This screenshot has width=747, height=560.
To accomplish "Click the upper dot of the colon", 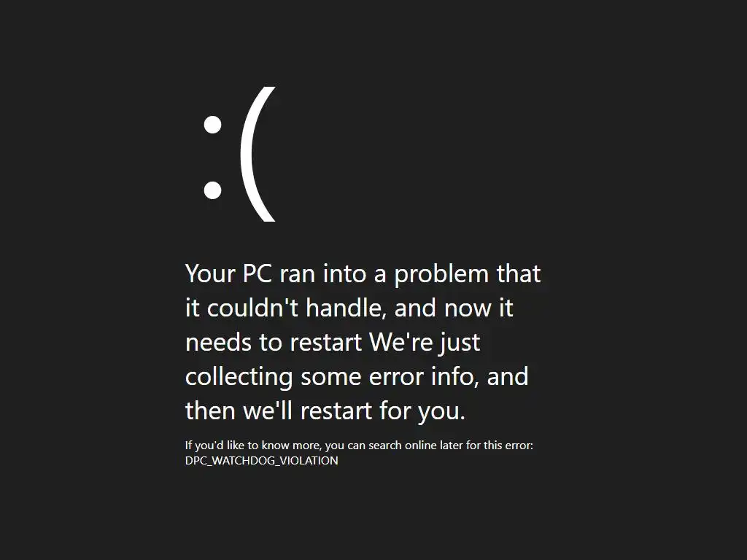I will [212, 125].
